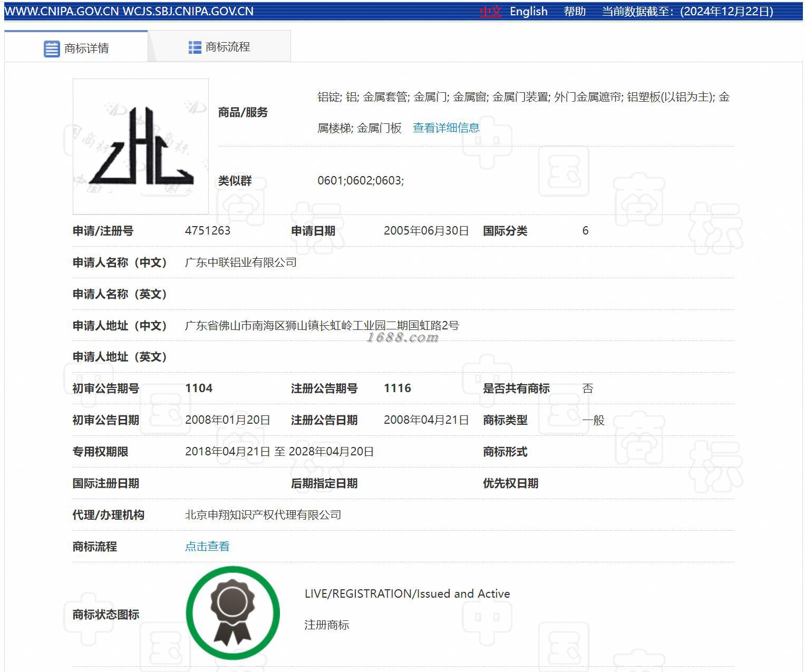
Task: Select agency name 北京申翔知识产权代理有限公司
Action: [x=263, y=515]
